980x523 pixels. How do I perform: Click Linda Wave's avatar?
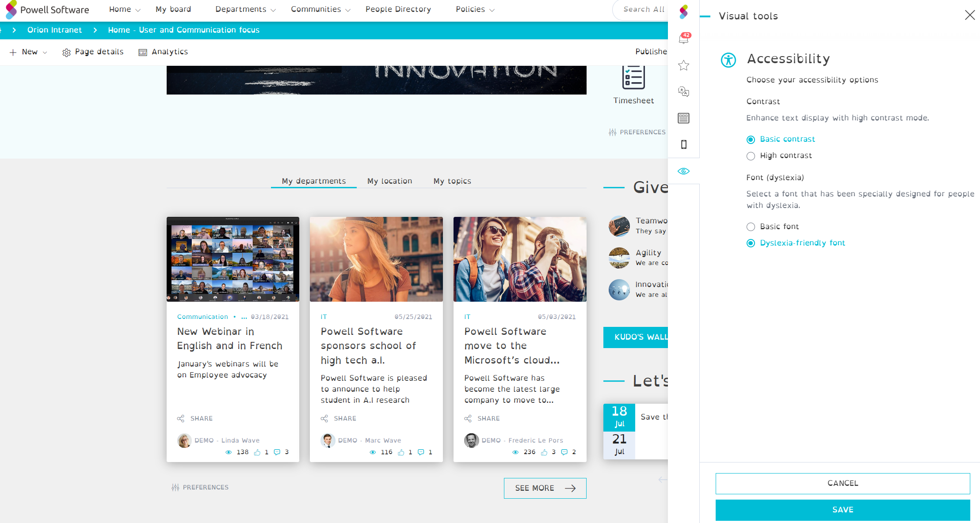point(184,440)
